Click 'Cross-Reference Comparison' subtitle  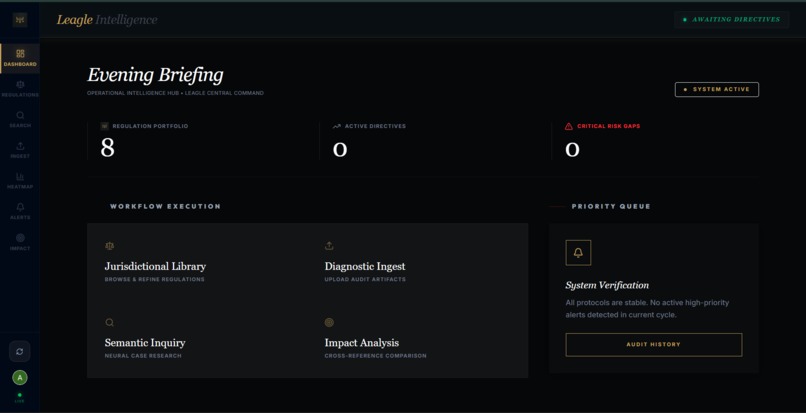pyautogui.click(x=375, y=356)
